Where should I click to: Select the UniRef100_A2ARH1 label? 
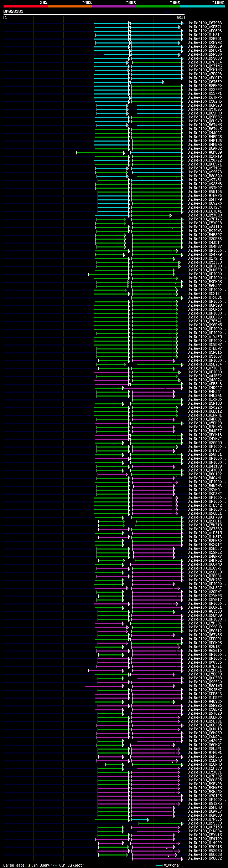[x=204, y=415]
